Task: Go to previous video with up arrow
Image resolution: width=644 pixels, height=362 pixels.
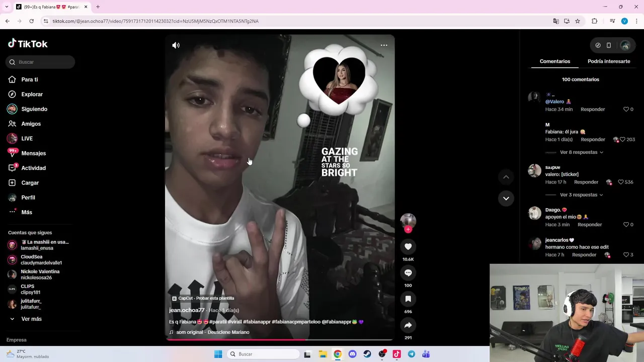Action: click(506, 177)
